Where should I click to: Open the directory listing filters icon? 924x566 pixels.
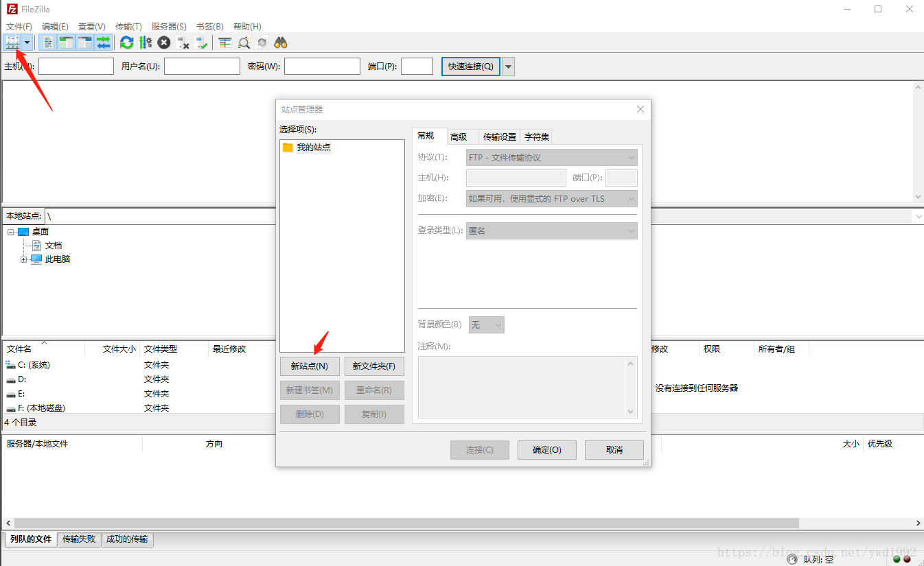click(225, 43)
